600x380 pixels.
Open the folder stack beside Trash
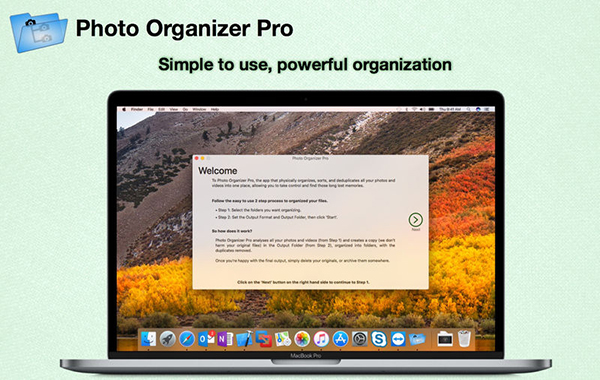coord(445,339)
